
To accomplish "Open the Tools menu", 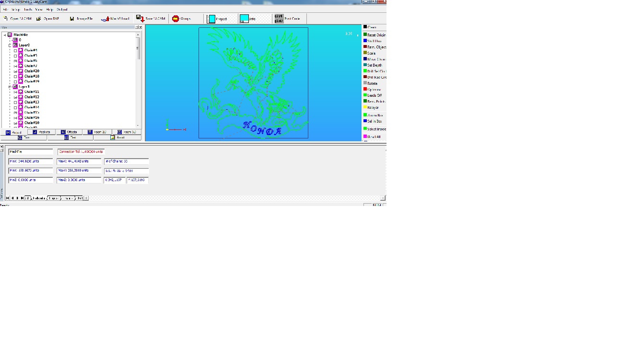I will pyautogui.click(x=28, y=10).
